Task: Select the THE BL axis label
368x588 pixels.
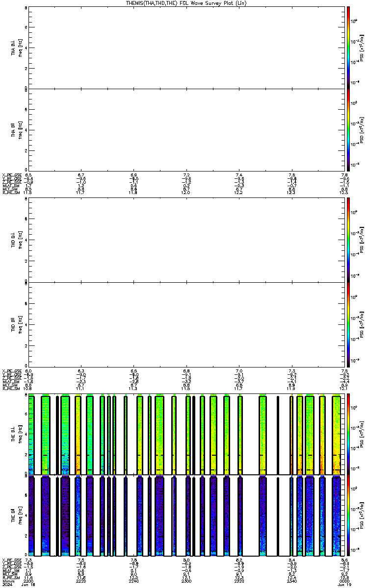Action: pos(13,435)
